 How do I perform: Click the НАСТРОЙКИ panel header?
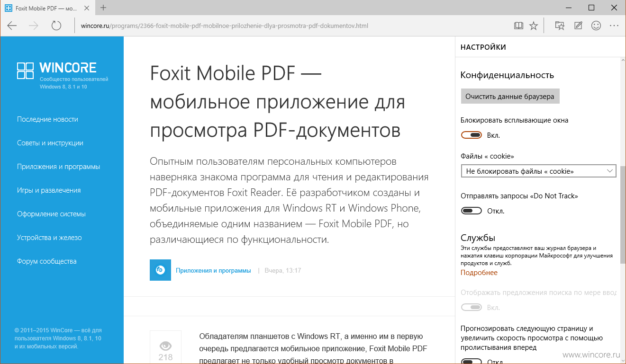[x=483, y=47]
